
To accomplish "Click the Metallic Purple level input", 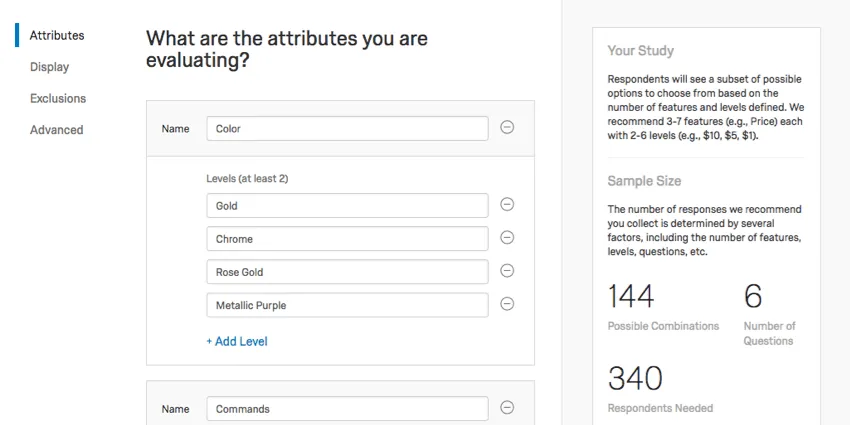I will (x=347, y=305).
